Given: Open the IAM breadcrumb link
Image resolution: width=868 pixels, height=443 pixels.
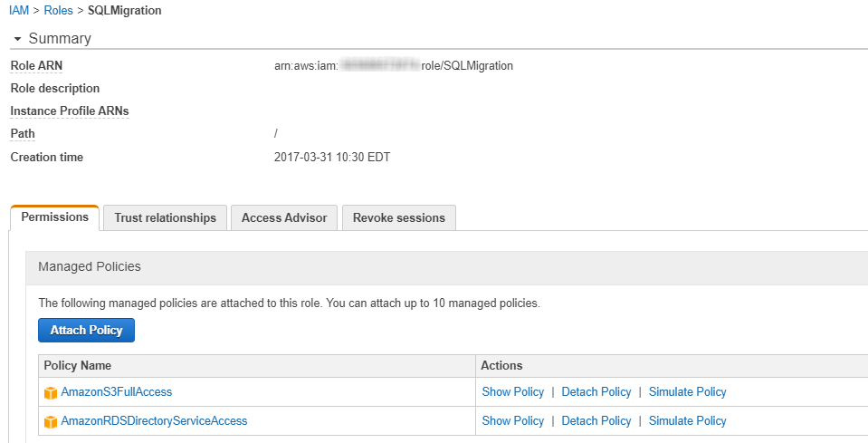Looking at the screenshot, I should (19, 10).
